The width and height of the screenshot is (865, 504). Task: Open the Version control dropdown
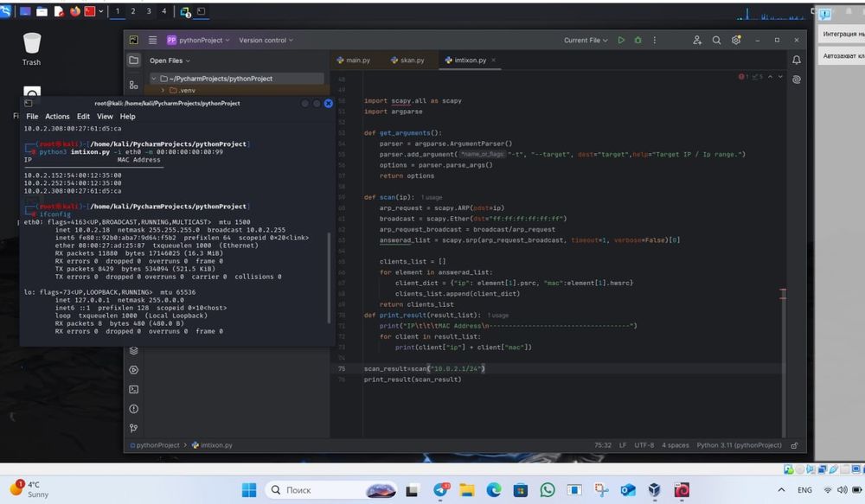point(266,40)
